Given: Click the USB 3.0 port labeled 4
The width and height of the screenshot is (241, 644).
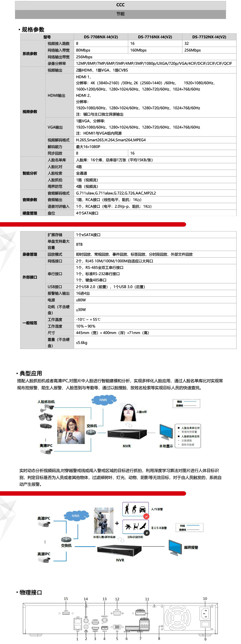Looking at the screenshot, I should (104, 628).
